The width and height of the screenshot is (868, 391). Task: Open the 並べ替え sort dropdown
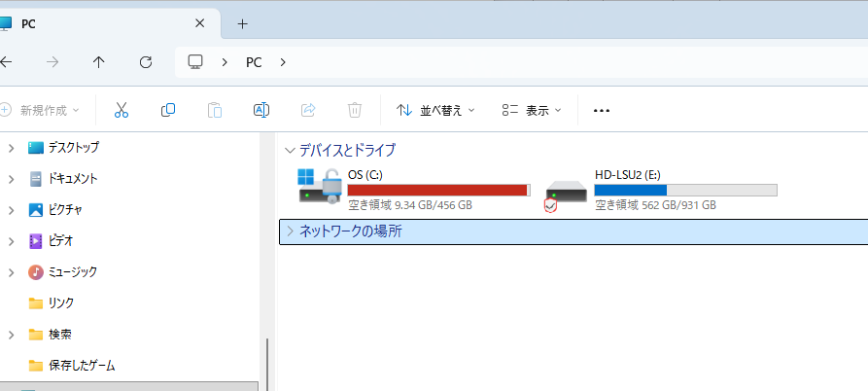(x=435, y=110)
